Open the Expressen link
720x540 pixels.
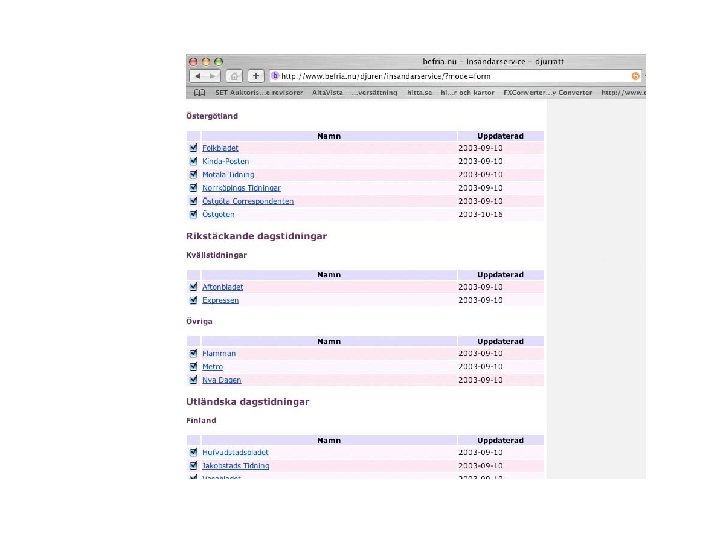pyautogui.click(x=220, y=300)
